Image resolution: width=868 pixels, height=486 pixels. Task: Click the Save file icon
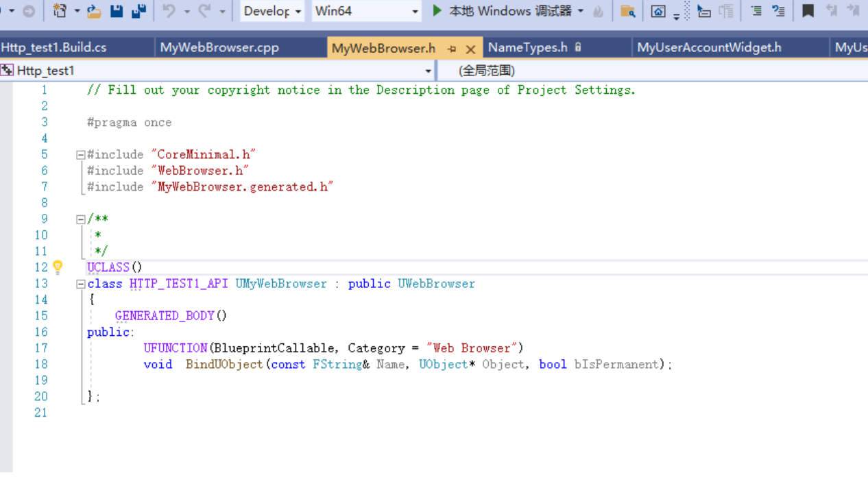[x=117, y=12]
